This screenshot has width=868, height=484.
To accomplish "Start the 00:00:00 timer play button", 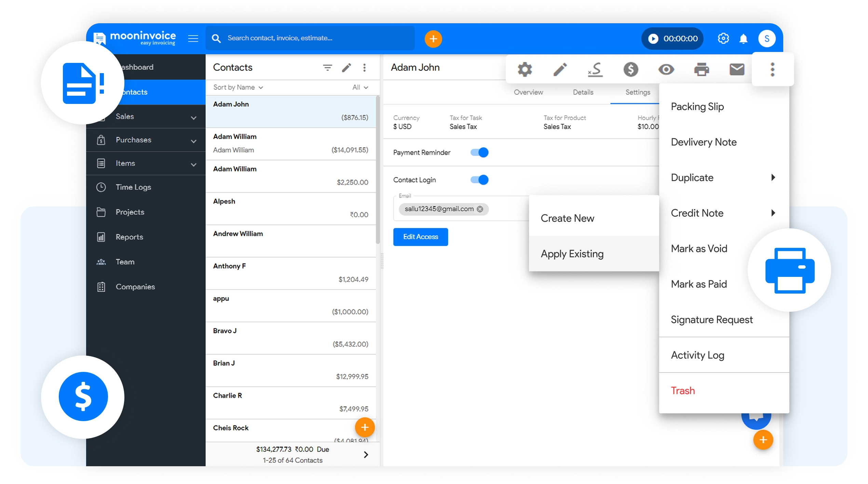I will tap(653, 39).
